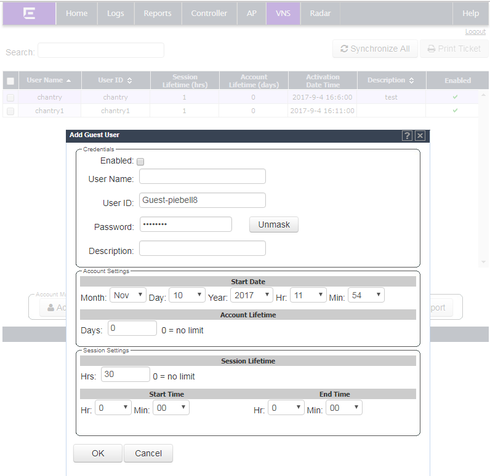The height and width of the screenshot is (476, 490).
Task: Click the Extreme Networks logo icon
Action: click(x=29, y=13)
